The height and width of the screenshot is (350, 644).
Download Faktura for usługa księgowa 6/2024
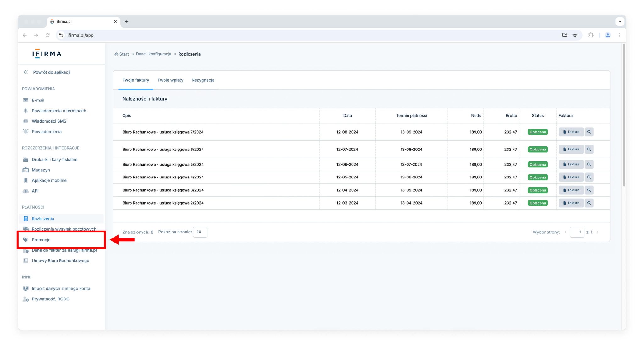(x=571, y=149)
